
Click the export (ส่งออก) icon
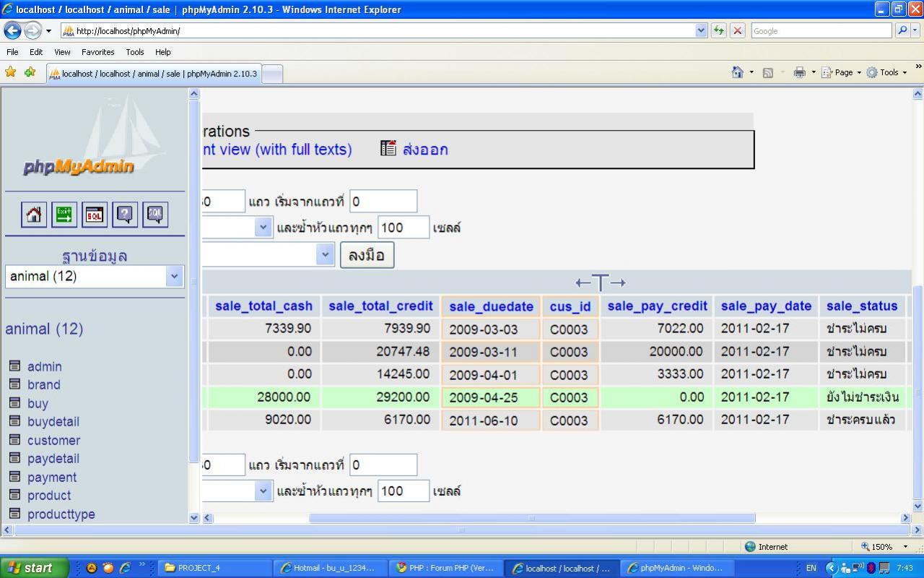pos(388,148)
